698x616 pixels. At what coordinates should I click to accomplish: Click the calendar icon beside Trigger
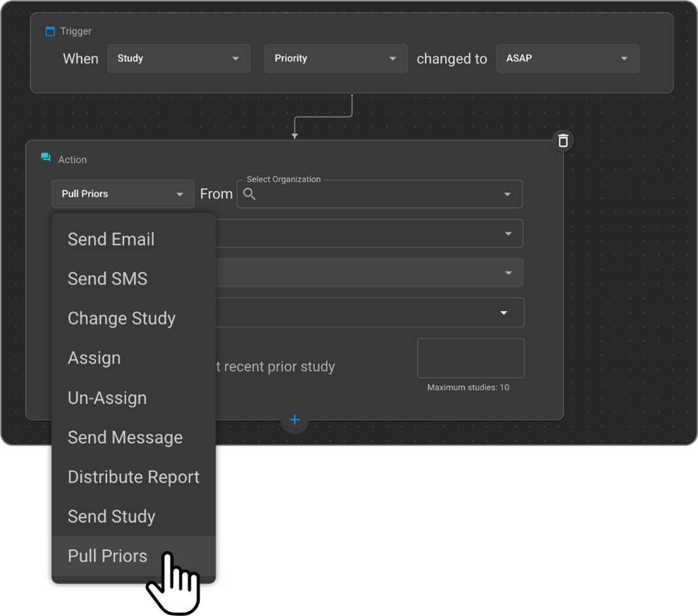pyautogui.click(x=50, y=31)
